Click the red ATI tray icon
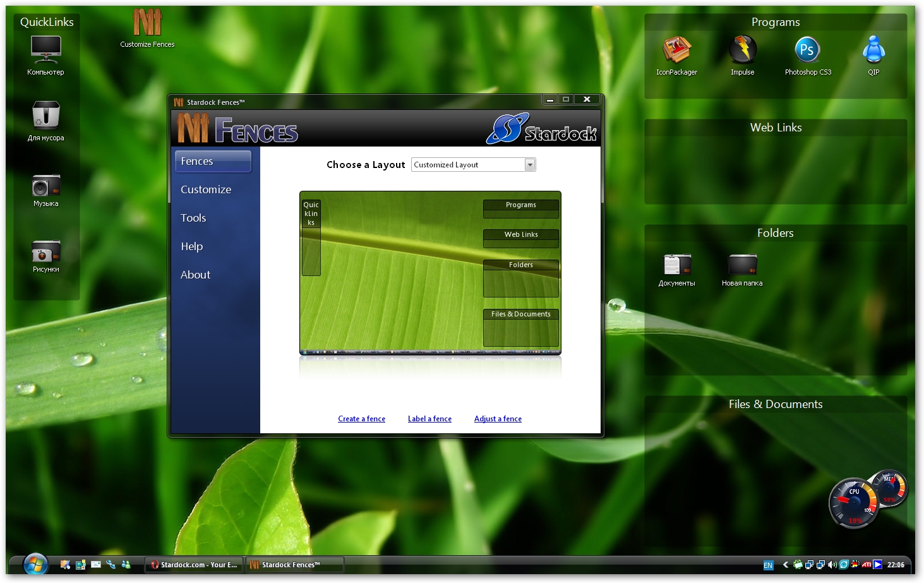 click(866, 565)
